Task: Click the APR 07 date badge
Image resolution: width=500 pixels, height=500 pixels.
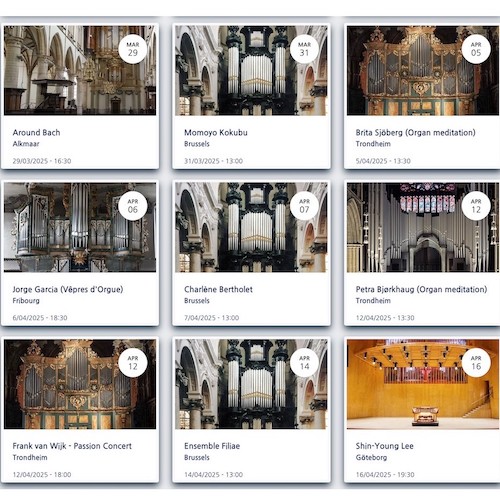Action: 304,206
